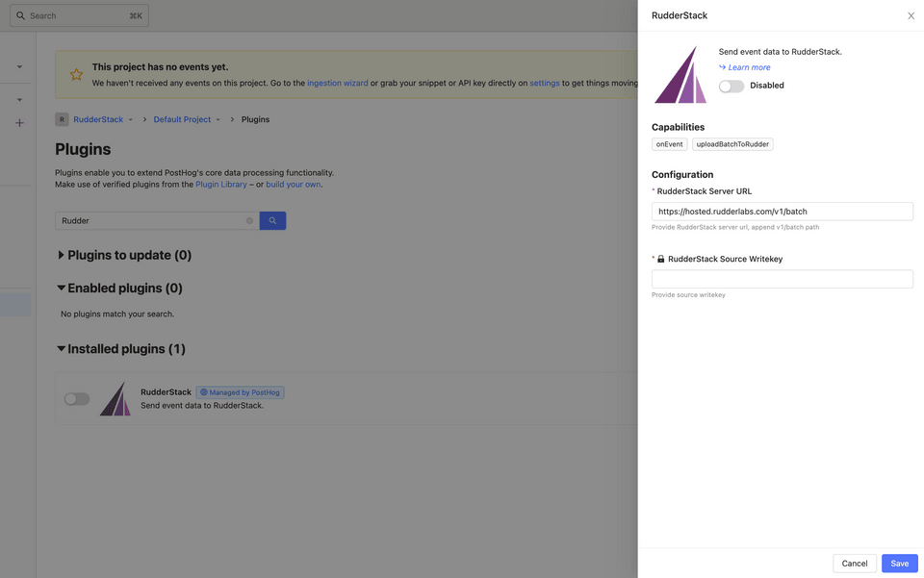Cancel the plugin configuration
924x578 pixels.
click(854, 563)
